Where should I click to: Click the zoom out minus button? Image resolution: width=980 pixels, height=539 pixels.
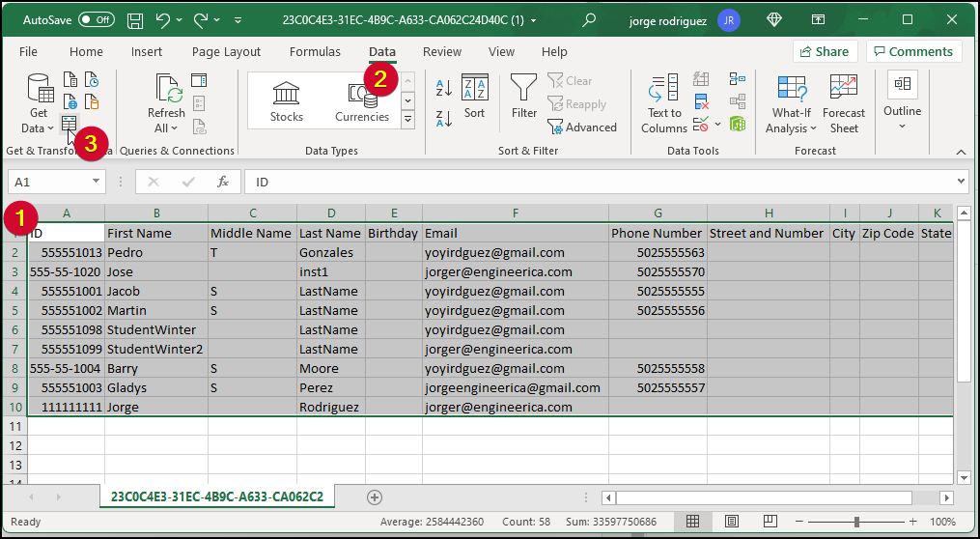(x=799, y=522)
